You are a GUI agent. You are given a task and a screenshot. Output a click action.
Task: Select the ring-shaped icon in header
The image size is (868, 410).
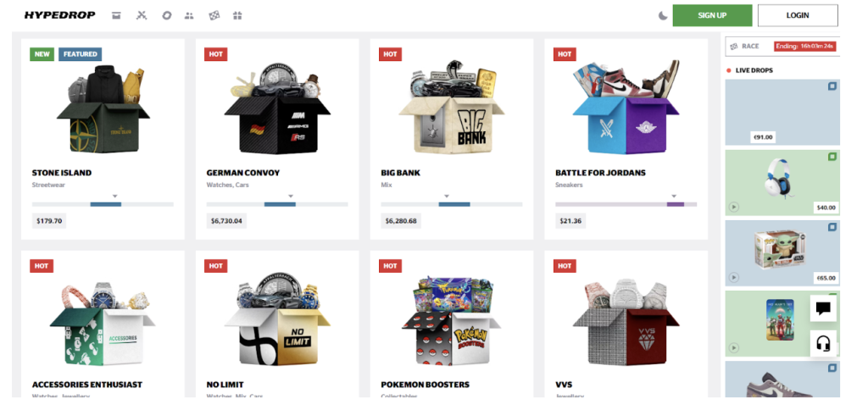click(167, 15)
